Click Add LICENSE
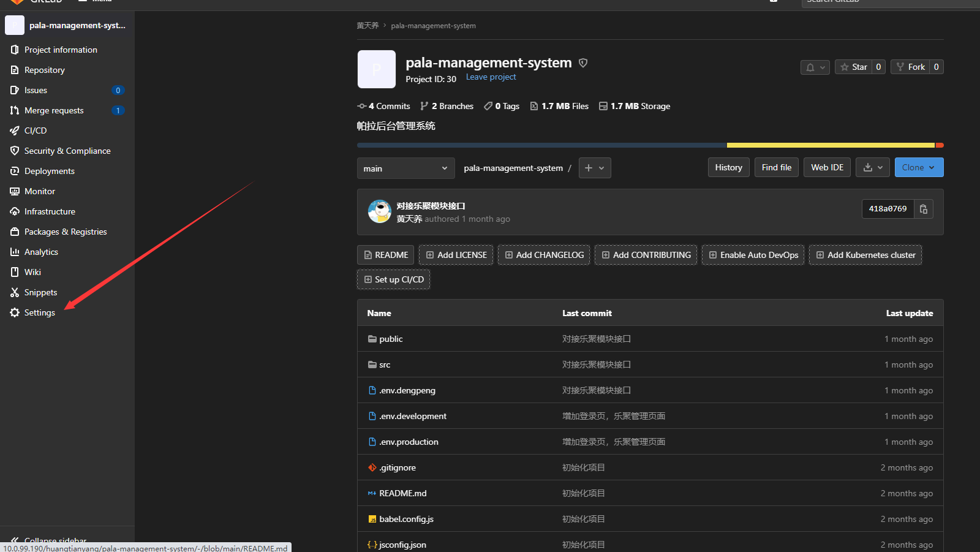This screenshot has height=552, width=980. (456, 255)
